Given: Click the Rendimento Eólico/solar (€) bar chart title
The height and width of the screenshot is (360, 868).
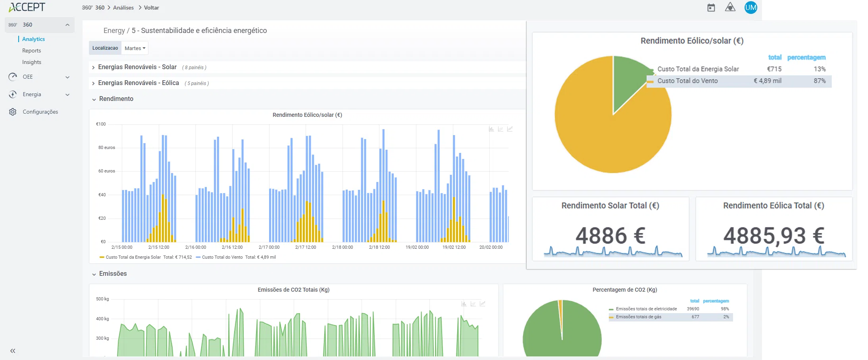Looking at the screenshot, I should point(307,115).
